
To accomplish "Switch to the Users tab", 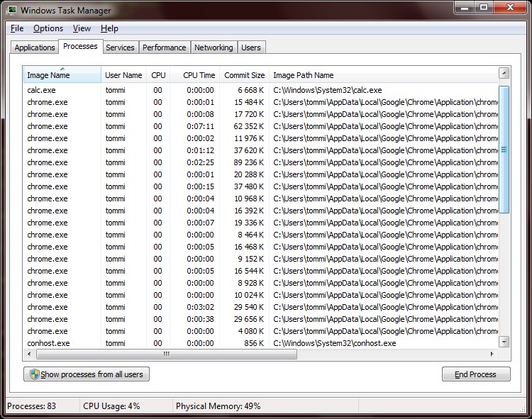I will click(251, 48).
